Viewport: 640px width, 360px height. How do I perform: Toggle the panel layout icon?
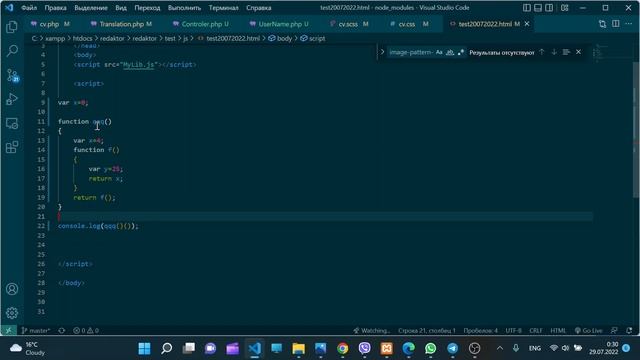click(x=538, y=8)
